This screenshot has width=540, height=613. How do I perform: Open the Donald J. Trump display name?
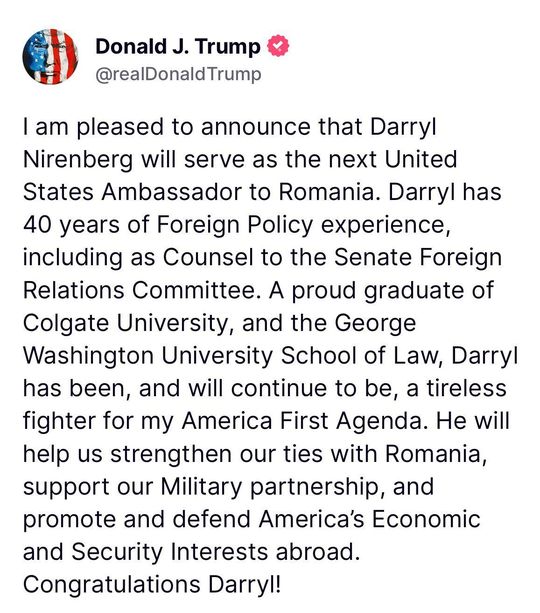click(178, 47)
